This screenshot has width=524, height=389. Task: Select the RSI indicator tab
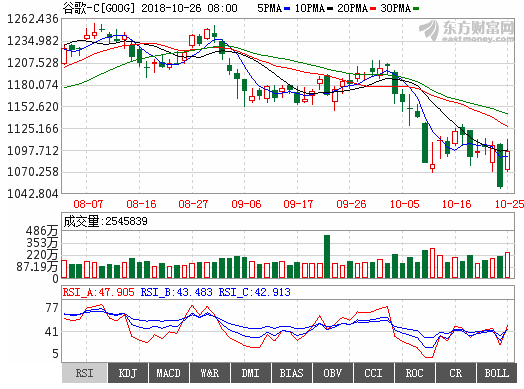tap(85, 373)
